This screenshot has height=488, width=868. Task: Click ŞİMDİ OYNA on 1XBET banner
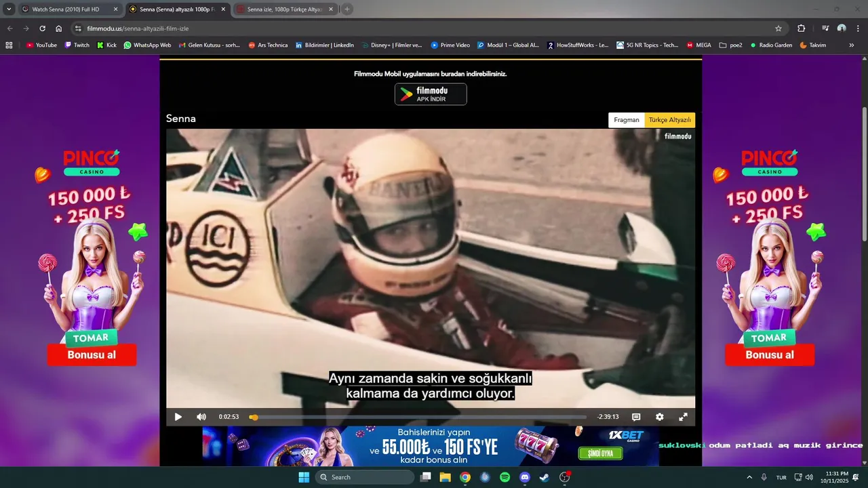[600, 453]
